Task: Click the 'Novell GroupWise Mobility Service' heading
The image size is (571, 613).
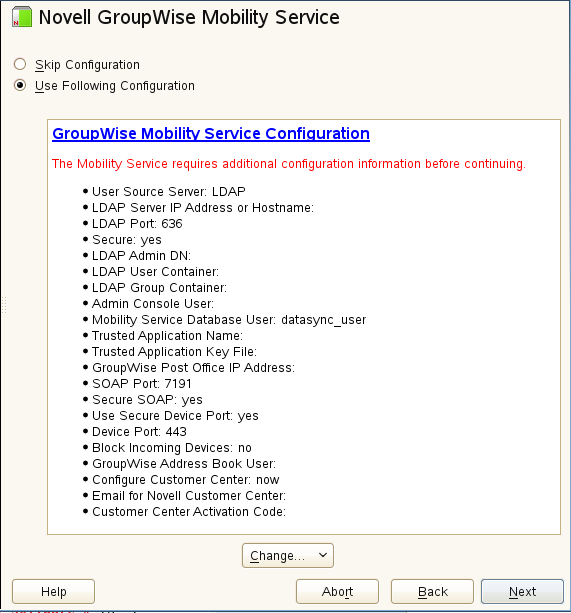Action: (189, 18)
